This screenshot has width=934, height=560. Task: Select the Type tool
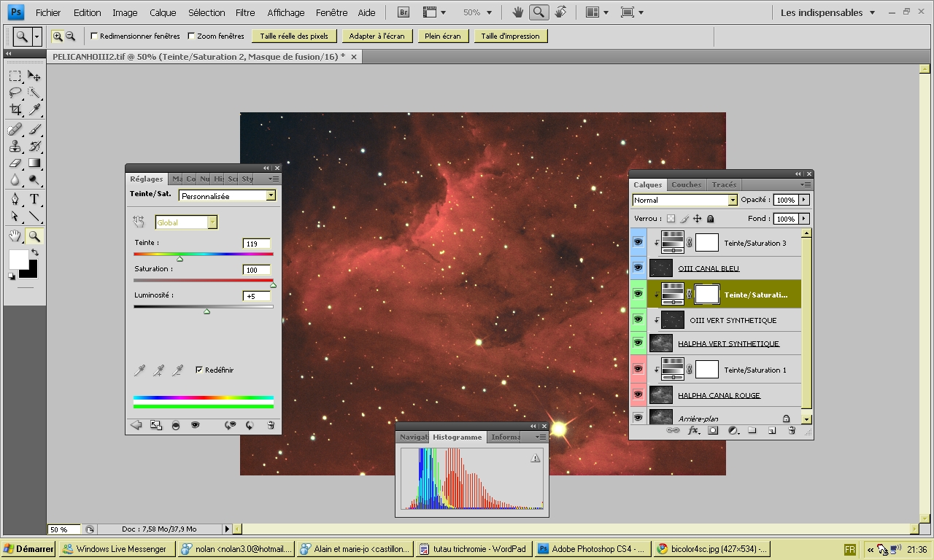pyautogui.click(x=34, y=200)
